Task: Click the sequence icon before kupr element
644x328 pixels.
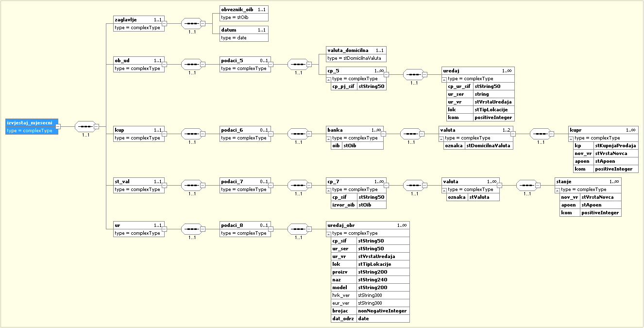Action: pos(541,134)
